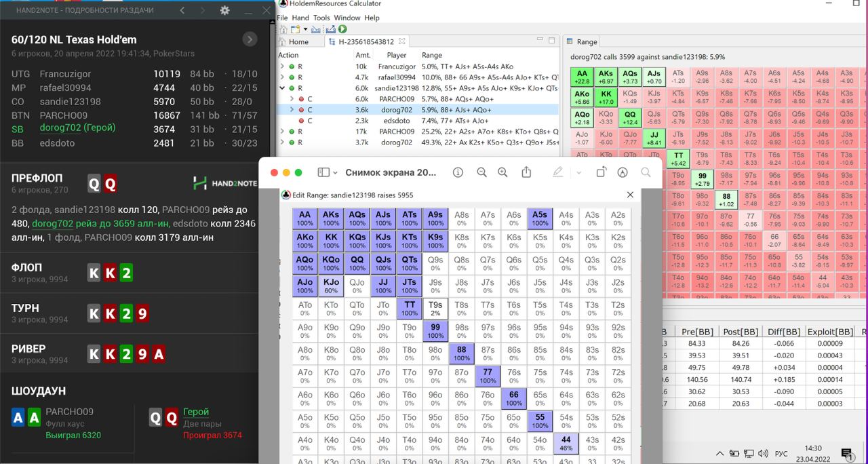This screenshot has width=868, height=464.
Task: Switch the РУС keyboard language indicator
Action: [x=781, y=453]
